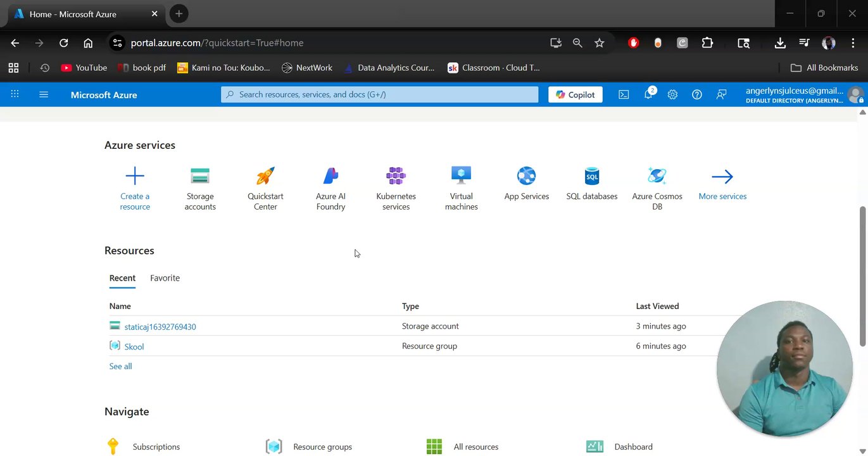868x456 pixels.
Task: Click the page vertical scrollbar thumb
Action: 862,276
